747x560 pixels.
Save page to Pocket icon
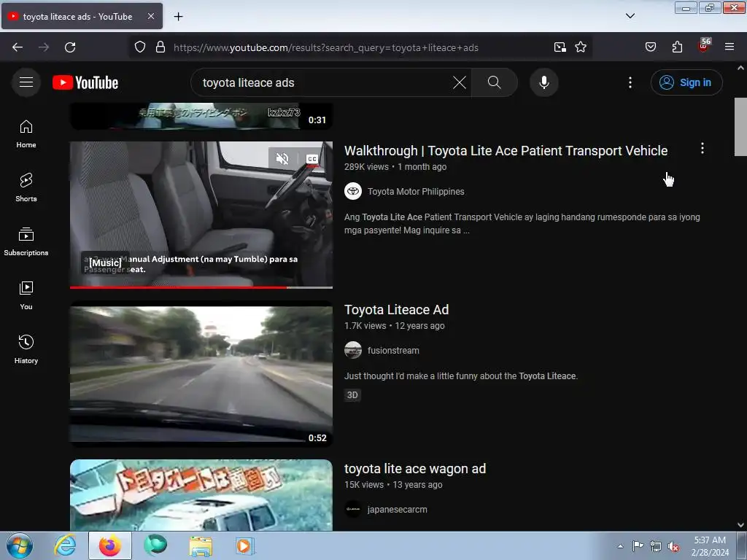[x=650, y=47]
